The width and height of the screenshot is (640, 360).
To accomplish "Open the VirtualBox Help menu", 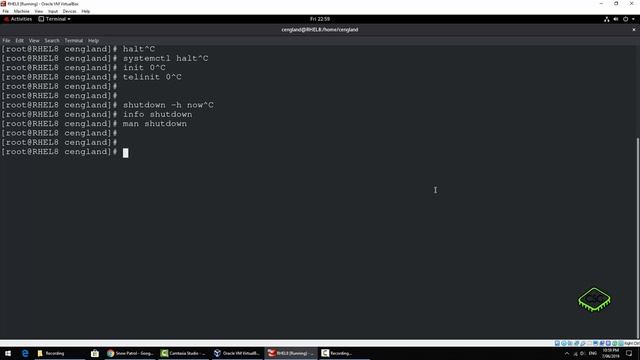I will (86, 11).
